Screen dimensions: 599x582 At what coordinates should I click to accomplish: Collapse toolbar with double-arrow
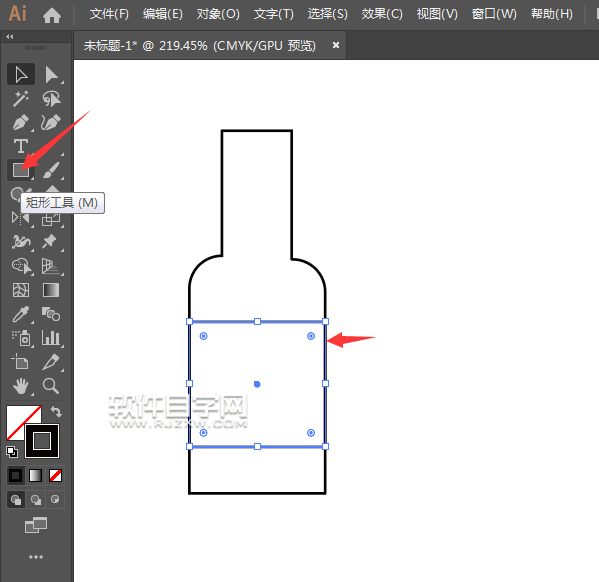click(x=10, y=37)
